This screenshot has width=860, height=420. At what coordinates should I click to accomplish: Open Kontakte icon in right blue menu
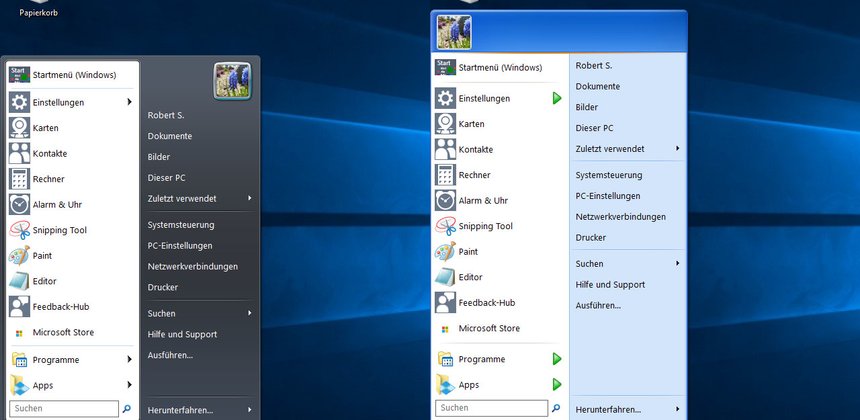[x=445, y=149]
